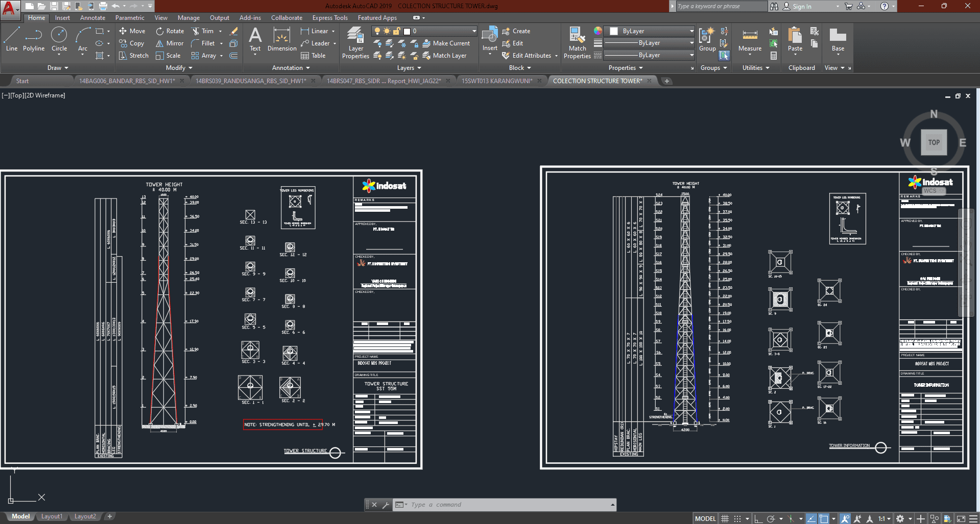The width and height of the screenshot is (980, 524).
Task: Click the ByLayer object color swatch
Action: pyautogui.click(x=614, y=31)
